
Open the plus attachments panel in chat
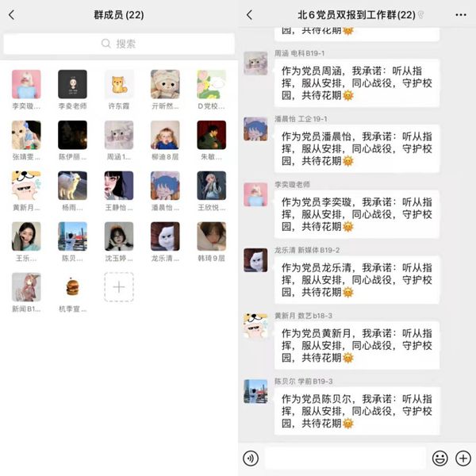tap(463, 458)
